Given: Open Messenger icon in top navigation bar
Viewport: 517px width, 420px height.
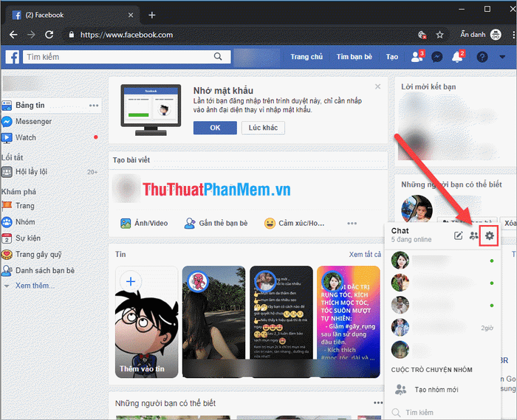Looking at the screenshot, I should [x=437, y=57].
